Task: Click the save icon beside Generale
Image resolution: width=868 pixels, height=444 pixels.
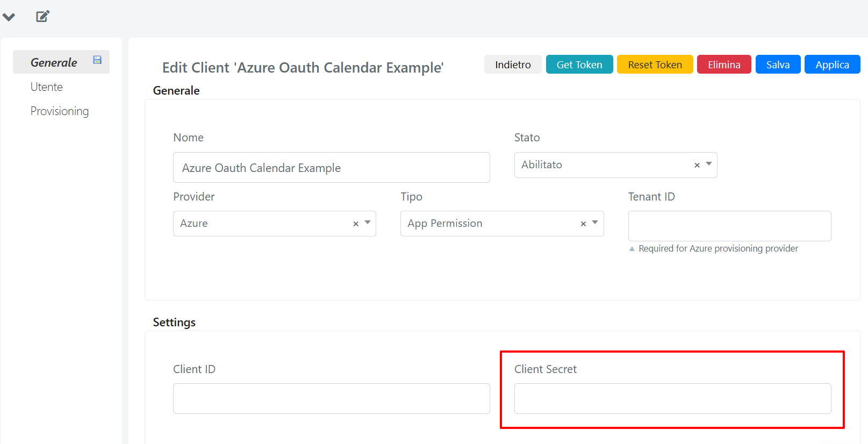Action: point(97,60)
